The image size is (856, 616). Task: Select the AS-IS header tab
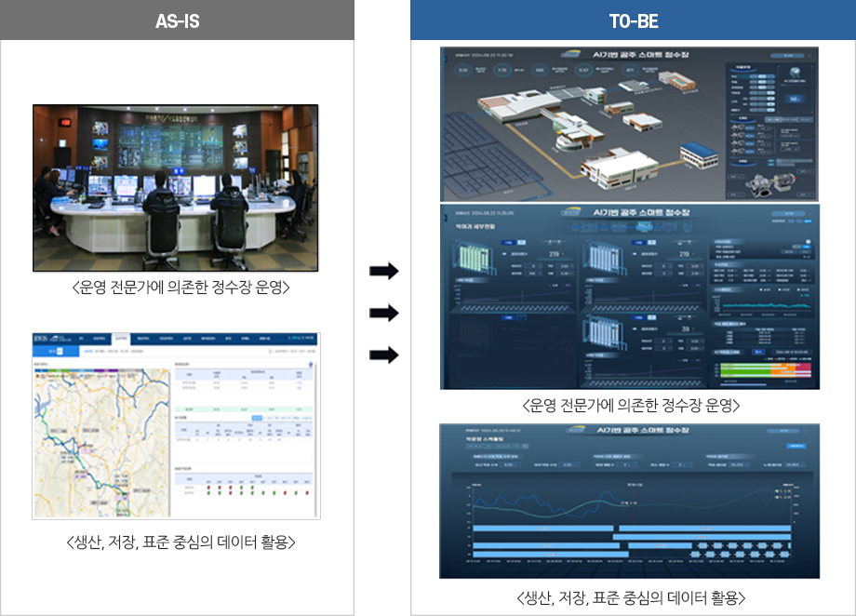point(177,20)
